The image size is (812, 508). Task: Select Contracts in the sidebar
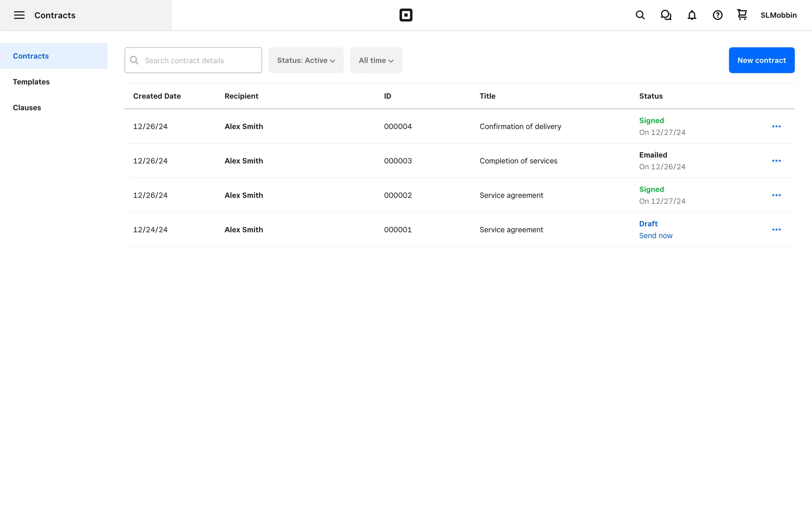pyautogui.click(x=31, y=56)
